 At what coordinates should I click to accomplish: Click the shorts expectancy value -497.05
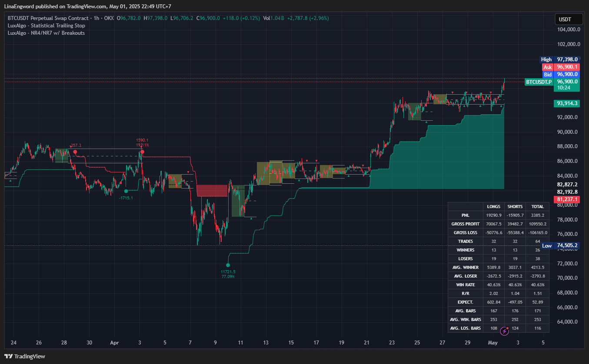pos(515,302)
